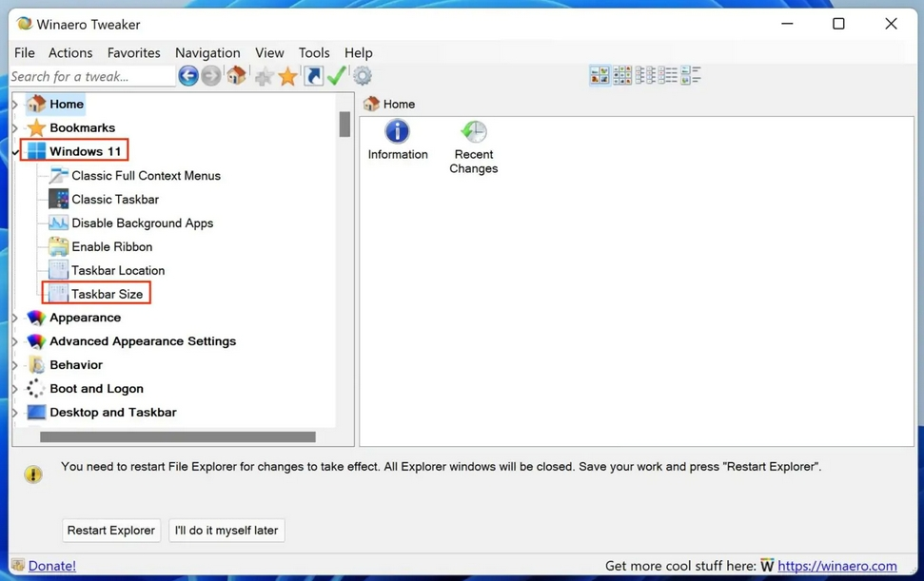Select the Desktop and Taskbar label
This screenshot has height=581, width=924.
(x=113, y=412)
